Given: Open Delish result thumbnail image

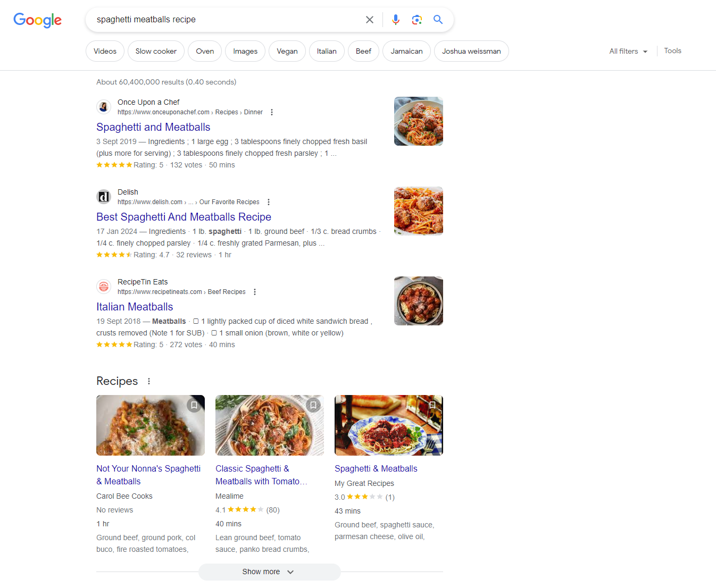Looking at the screenshot, I should click(x=419, y=211).
